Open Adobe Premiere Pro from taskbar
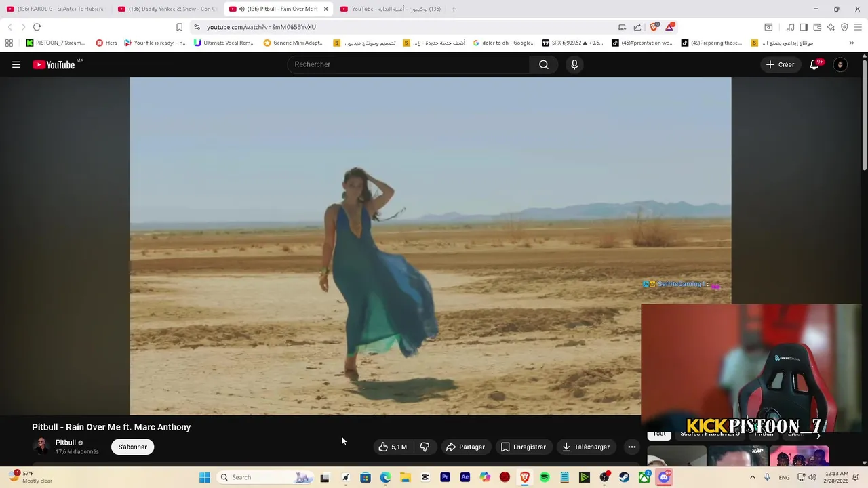The width and height of the screenshot is (868, 488). pos(445,477)
